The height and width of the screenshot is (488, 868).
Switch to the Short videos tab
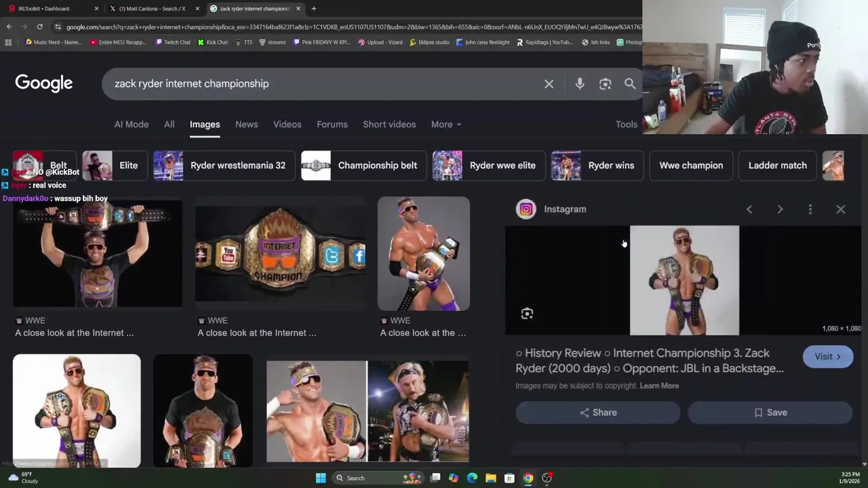pos(389,124)
